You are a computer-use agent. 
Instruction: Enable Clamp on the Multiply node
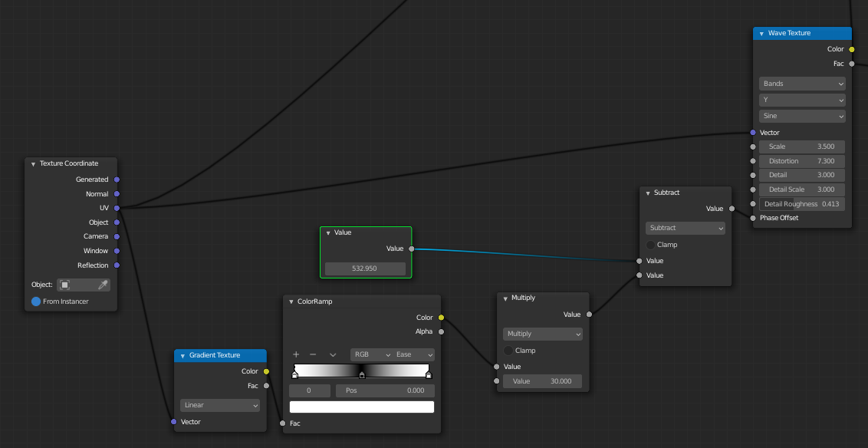click(x=508, y=351)
